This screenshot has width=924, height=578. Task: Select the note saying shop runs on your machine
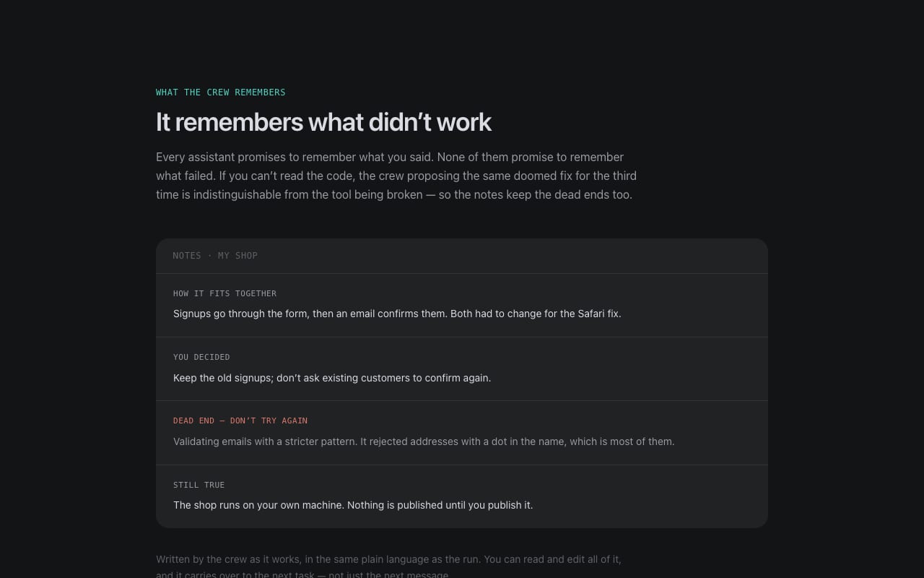(x=353, y=505)
